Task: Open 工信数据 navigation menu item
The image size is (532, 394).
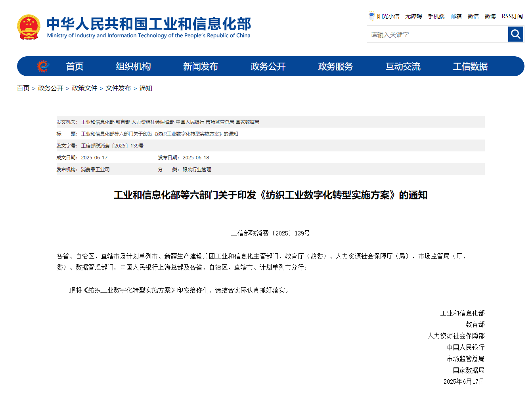Action: click(x=470, y=66)
